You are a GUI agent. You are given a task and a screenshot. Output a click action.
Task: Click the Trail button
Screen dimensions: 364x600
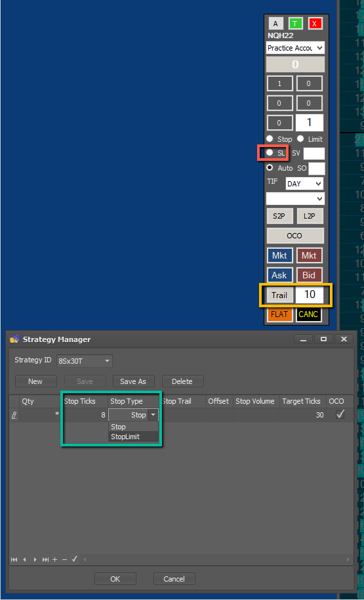pyautogui.click(x=279, y=295)
